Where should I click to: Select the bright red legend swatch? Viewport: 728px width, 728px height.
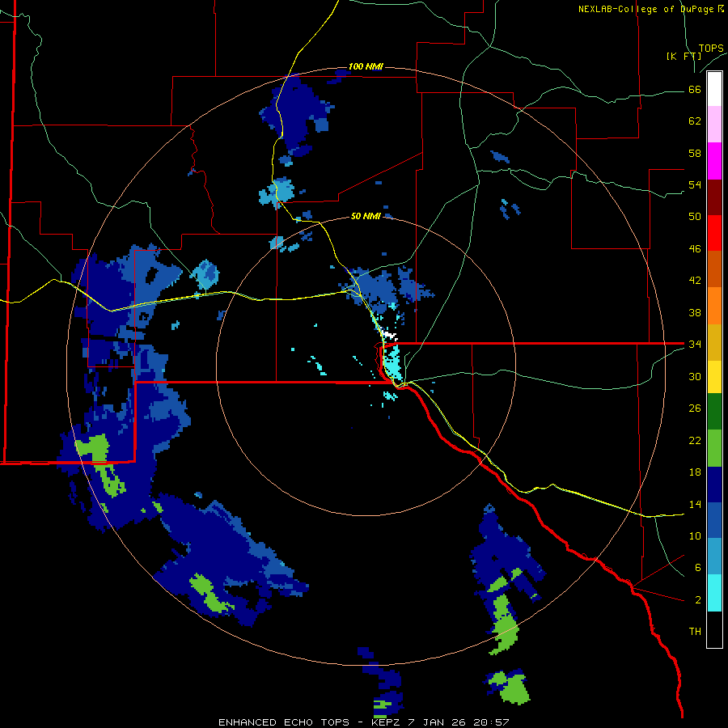714,233
